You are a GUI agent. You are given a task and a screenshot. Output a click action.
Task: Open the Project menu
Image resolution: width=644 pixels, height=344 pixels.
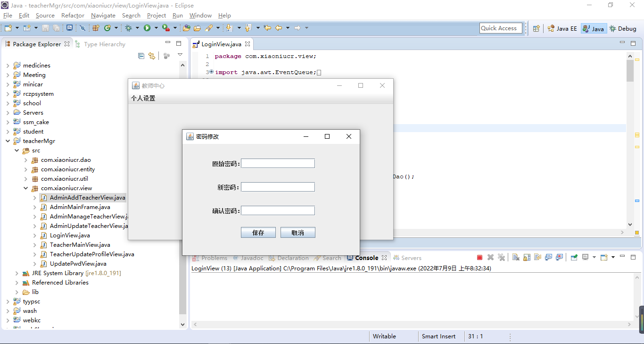[157, 15]
